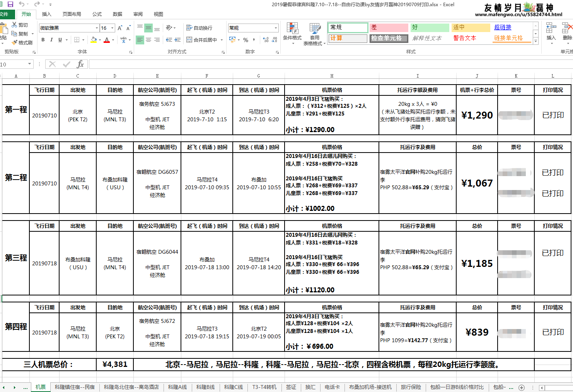Viewport: 573px width, 392px height.
Task: Open the 插入 (Insert) ribbon tab
Action: (46, 14)
